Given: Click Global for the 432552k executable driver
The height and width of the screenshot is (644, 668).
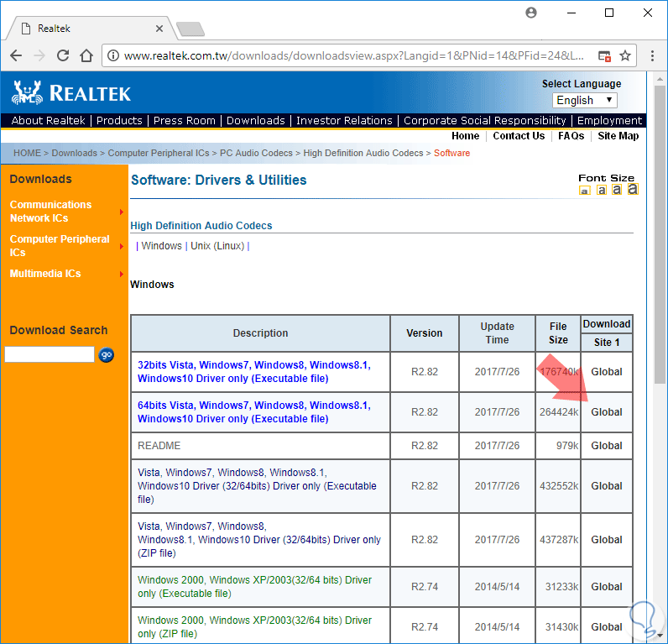Looking at the screenshot, I should (x=606, y=486).
